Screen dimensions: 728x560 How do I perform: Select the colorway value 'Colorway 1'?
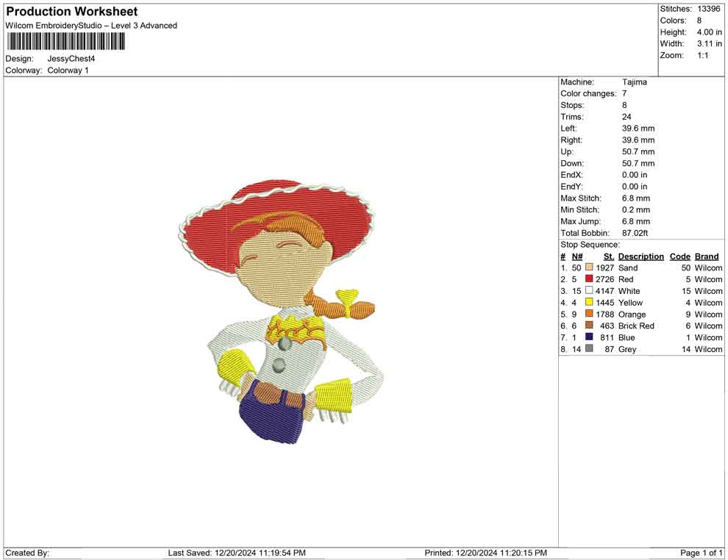point(68,71)
